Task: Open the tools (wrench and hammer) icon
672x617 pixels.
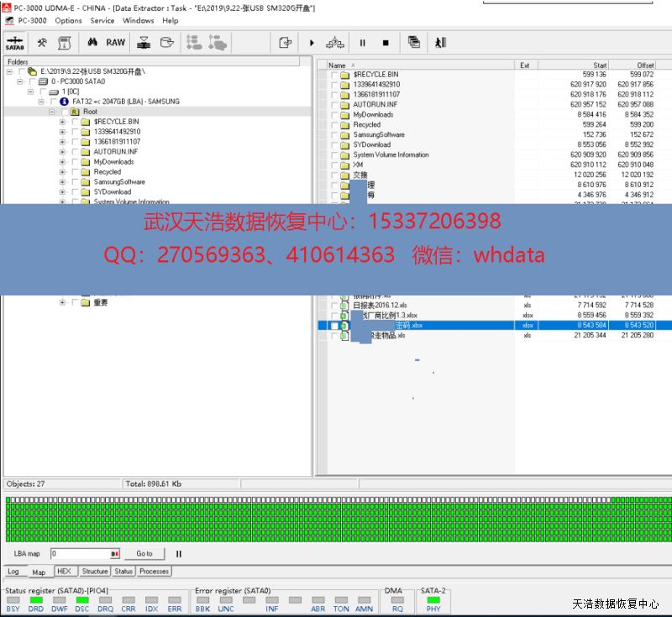Action: tap(42, 43)
